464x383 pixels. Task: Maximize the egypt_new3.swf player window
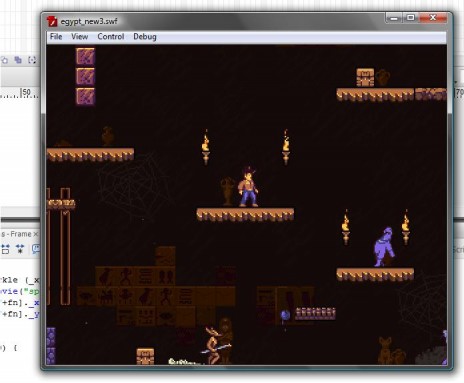point(411,18)
